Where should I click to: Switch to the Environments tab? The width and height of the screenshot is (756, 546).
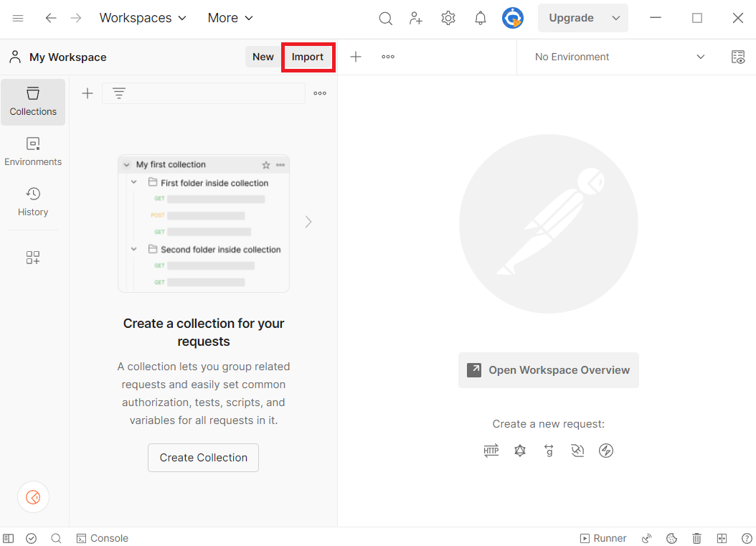pyautogui.click(x=33, y=151)
